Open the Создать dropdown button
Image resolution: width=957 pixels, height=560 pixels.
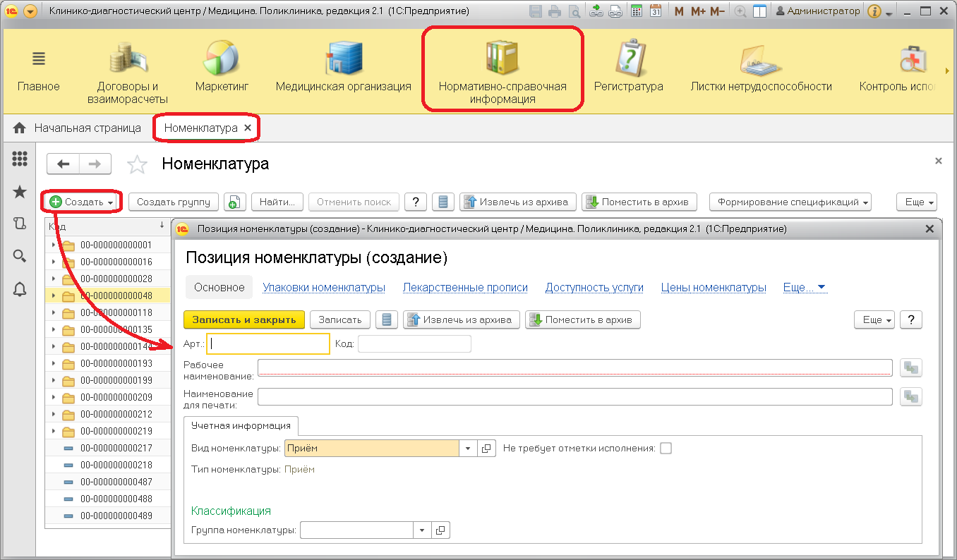pos(82,202)
